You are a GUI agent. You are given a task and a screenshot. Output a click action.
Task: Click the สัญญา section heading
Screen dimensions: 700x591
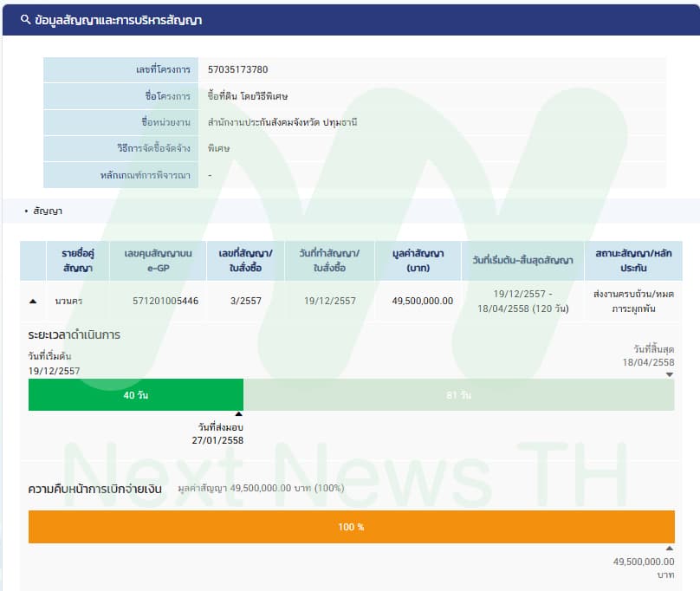point(48,211)
